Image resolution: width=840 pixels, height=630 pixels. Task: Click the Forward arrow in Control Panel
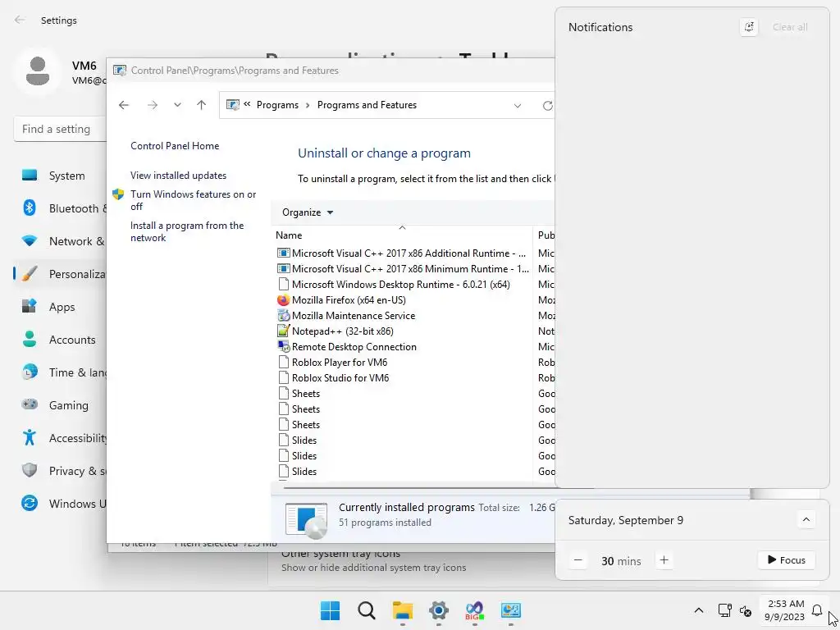pyautogui.click(x=153, y=105)
